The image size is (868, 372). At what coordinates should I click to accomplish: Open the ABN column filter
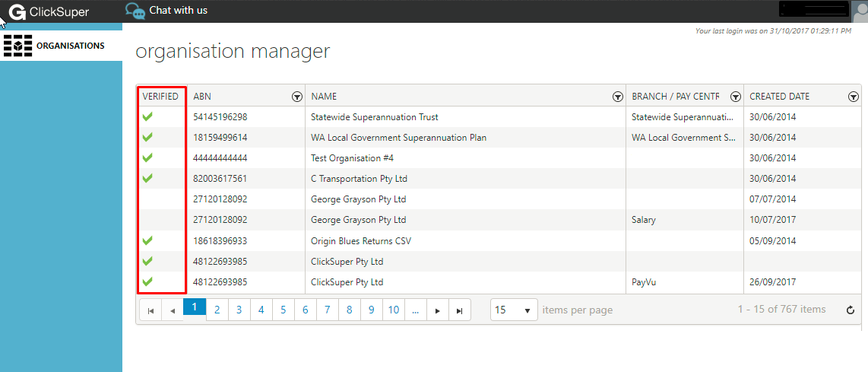[x=297, y=97]
